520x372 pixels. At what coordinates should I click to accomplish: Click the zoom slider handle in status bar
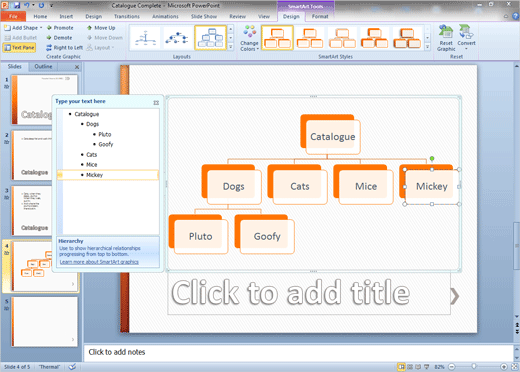point(474,367)
